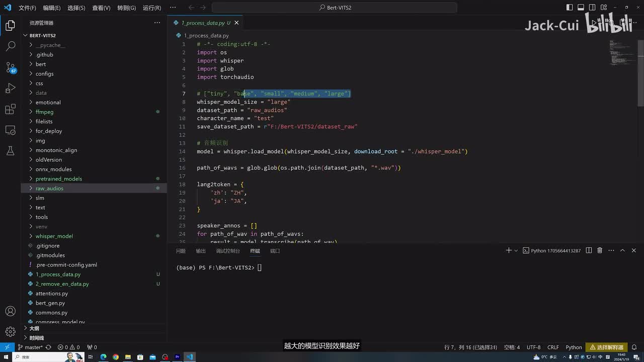Toggle primary sidebar layout button
Viewport: 644px width, 362px height.
[x=570, y=8]
